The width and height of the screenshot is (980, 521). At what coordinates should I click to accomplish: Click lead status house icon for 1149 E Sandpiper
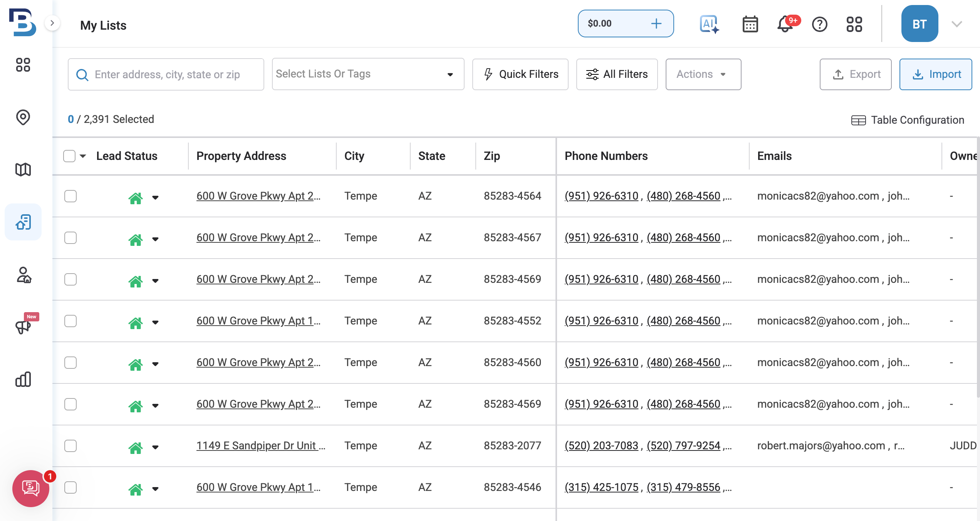pyautogui.click(x=136, y=447)
